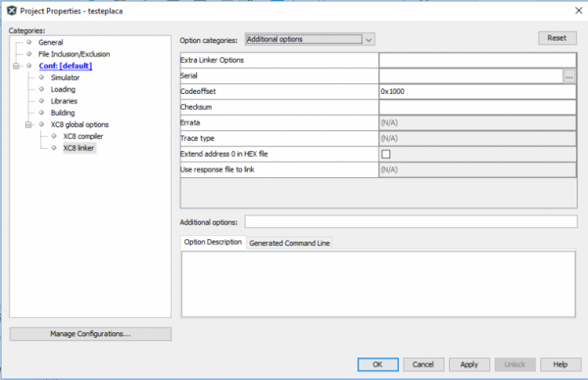Select the Simulator category
588x380 pixels.
coord(65,78)
